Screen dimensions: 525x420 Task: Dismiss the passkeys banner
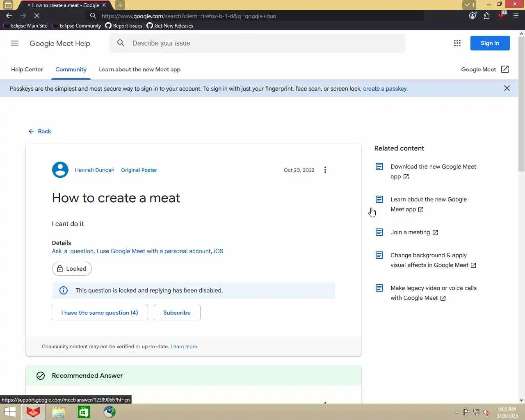point(507,88)
